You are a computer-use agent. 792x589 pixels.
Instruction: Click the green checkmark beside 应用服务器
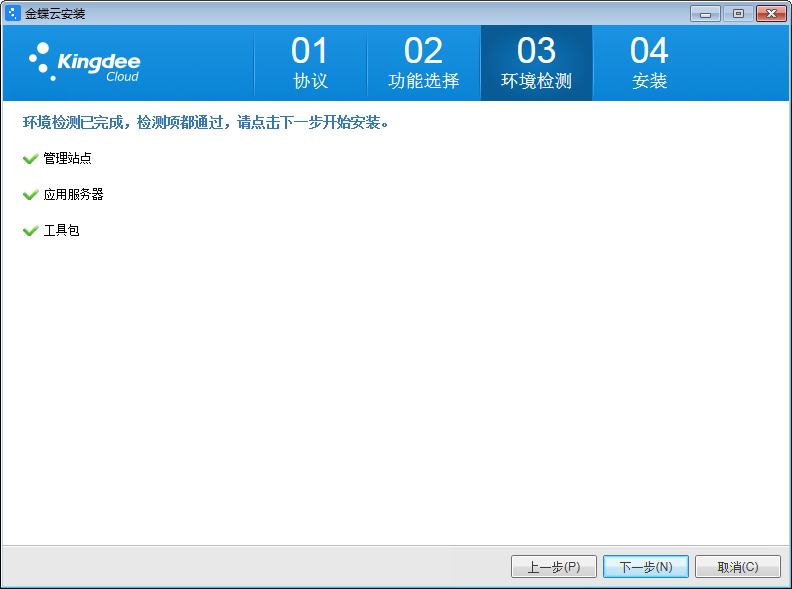tap(30, 194)
